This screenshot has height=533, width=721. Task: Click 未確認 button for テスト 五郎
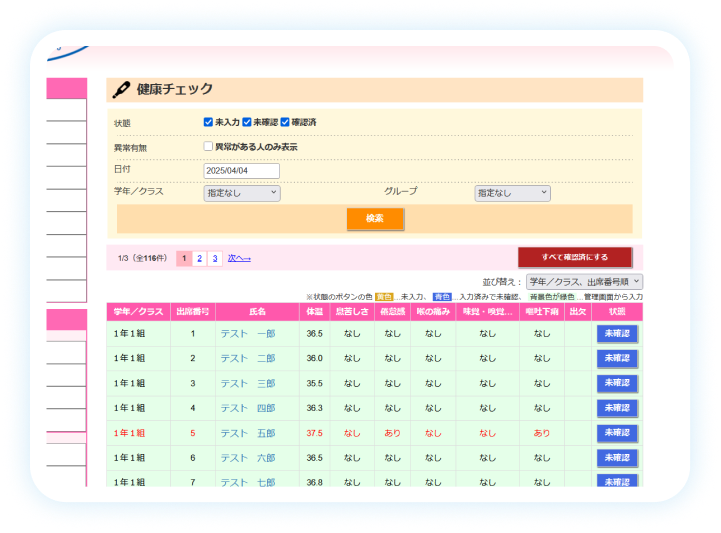tap(617, 433)
